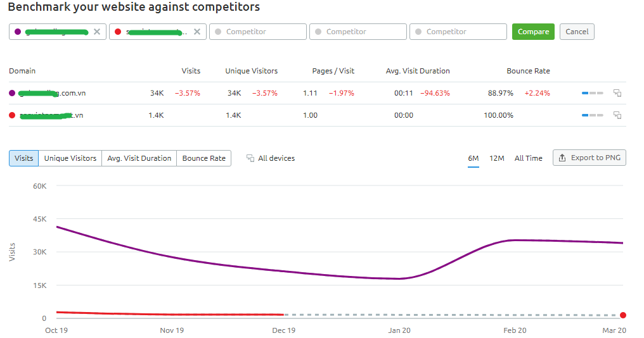Viewport: 644px width, 338px height.
Task: Switch chart to Avg. Visit Duration metric
Action: (139, 158)
